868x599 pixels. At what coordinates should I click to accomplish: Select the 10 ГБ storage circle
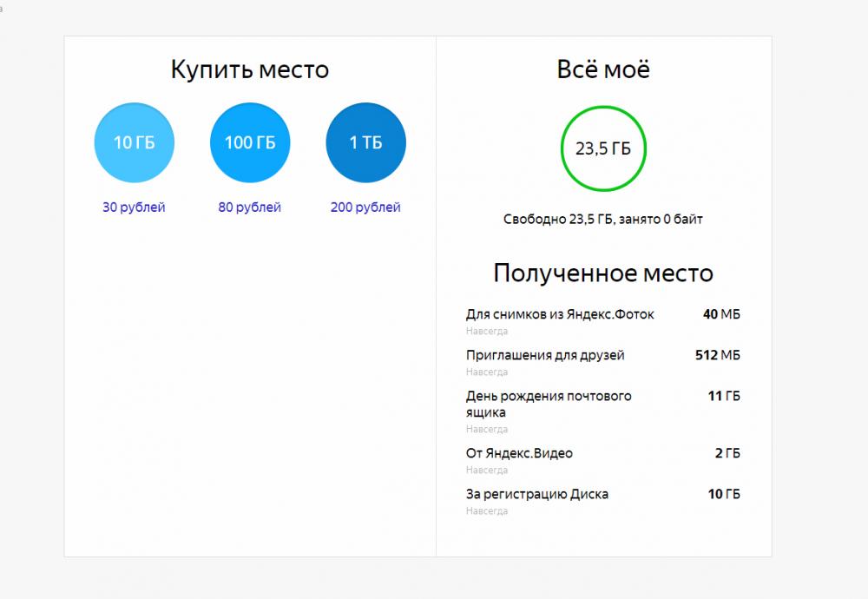[135, 143]
